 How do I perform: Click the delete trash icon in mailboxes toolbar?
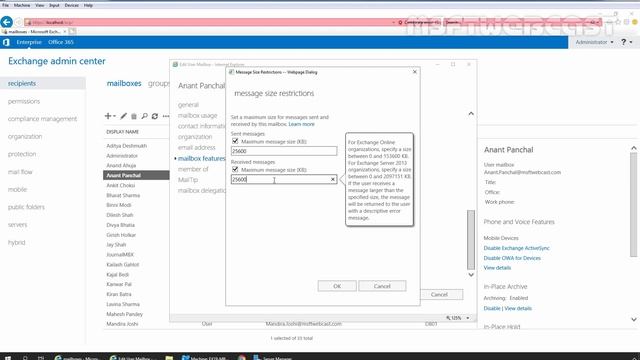click(x=133, y=116)
